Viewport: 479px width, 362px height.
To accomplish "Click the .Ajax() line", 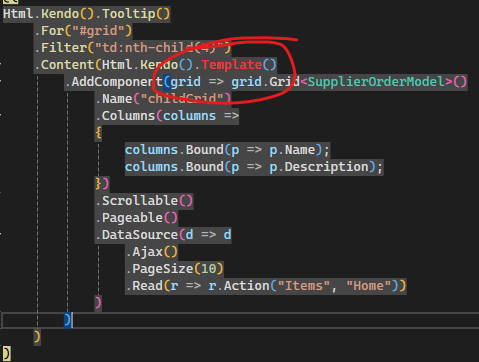I will tap(151, 252).
